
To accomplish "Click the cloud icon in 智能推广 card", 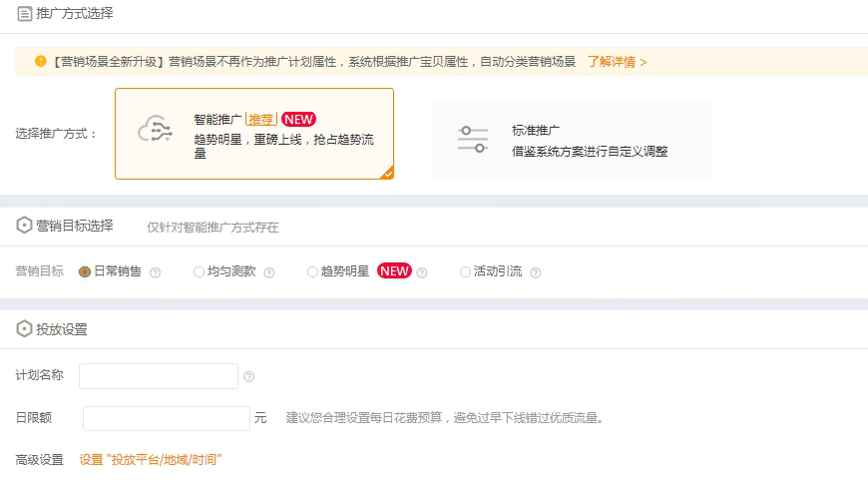I will [155, 133].
